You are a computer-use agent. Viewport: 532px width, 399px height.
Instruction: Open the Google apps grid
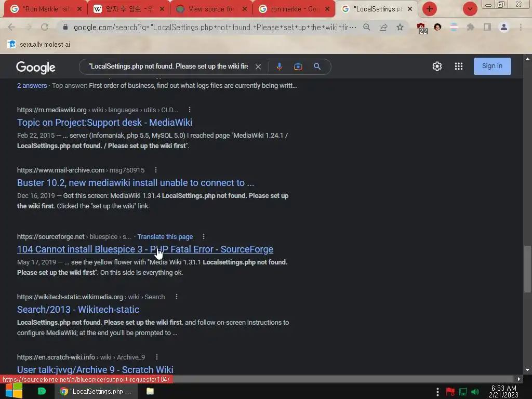pos(459,66)
